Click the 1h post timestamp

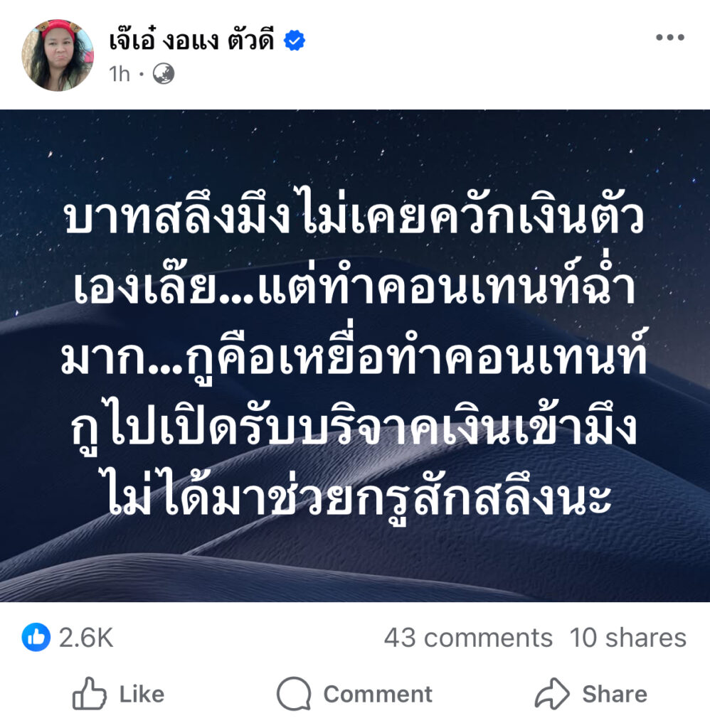coord(120,74)
